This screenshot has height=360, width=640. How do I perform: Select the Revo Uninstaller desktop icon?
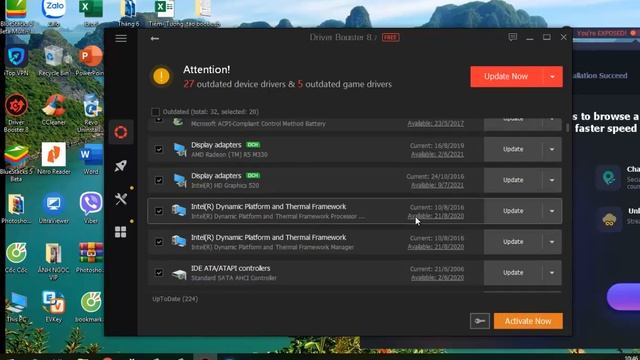(x=91, y=113)
